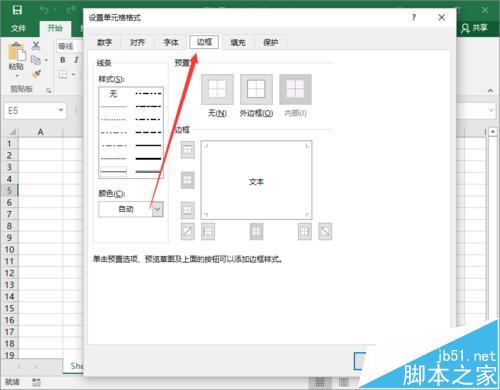Apply the left border button below the preview

tap(208, 231)
